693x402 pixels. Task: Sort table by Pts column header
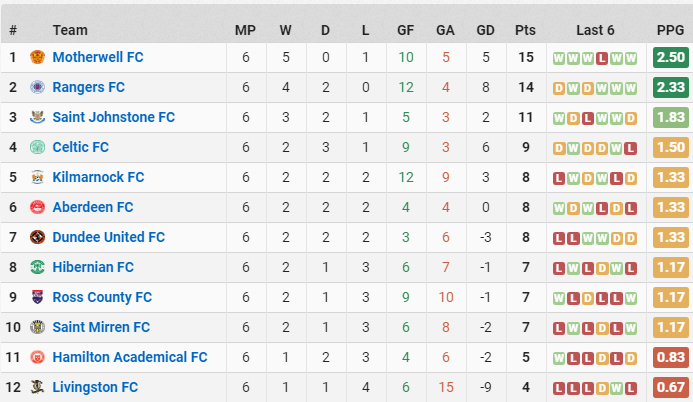pos(525,30)
